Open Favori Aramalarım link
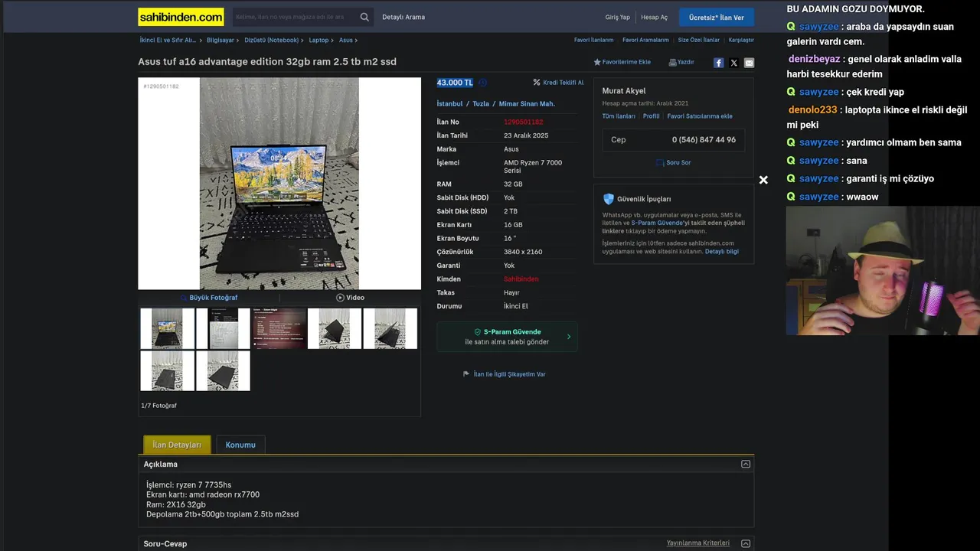The image size is (980, 551). point(645,40)
